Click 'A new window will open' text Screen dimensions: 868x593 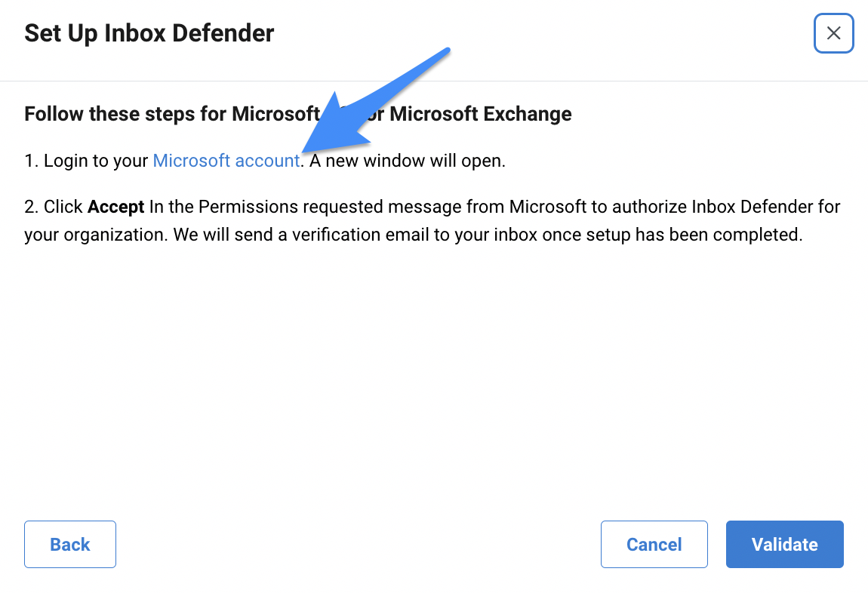tap(407, 161)
